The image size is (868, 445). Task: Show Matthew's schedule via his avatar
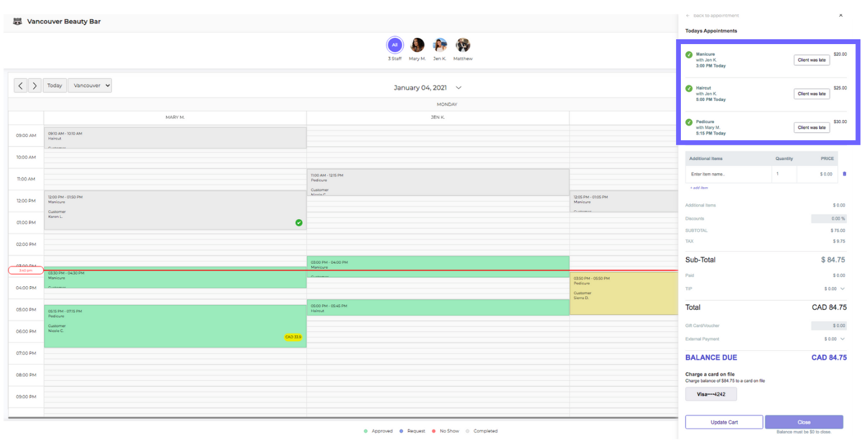(463, 45)
